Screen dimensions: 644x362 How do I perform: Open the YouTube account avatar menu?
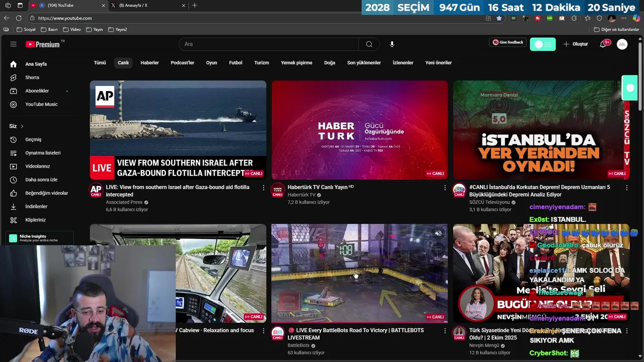click(622, 44)
